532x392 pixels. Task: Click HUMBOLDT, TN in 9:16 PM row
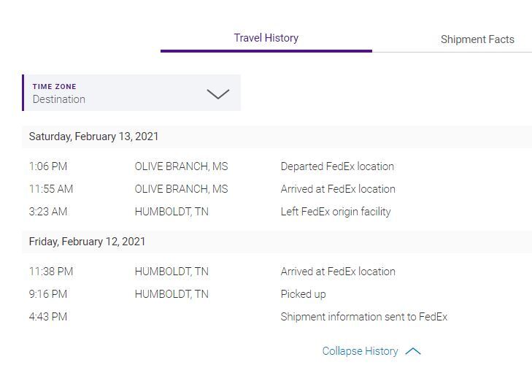pyautogui.click(x=171, y=294)
